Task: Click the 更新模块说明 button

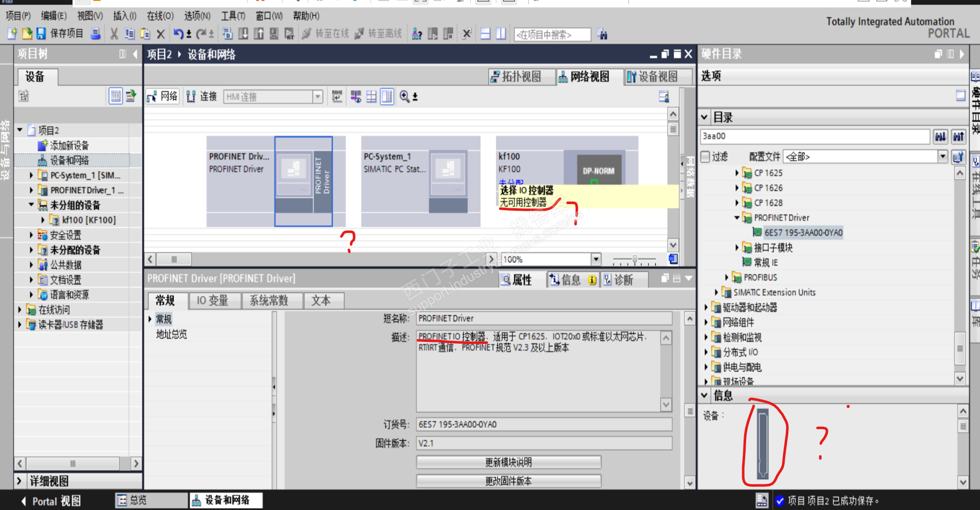Action: [509, 462]
